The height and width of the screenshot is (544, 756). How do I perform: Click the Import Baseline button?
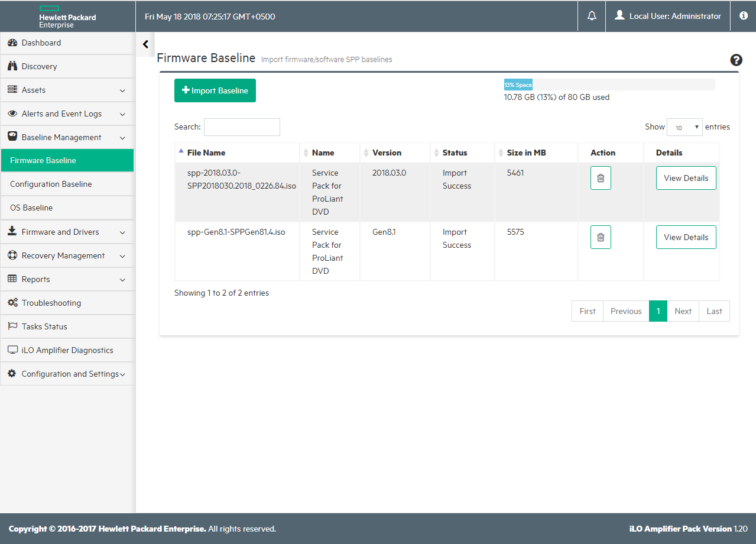click(x=215, y=90)
